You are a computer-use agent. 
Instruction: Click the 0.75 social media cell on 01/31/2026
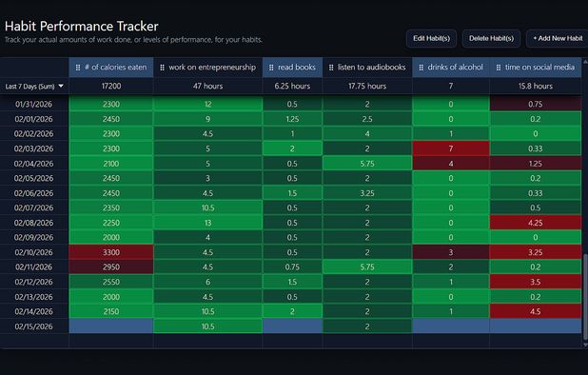coord(536,105)
